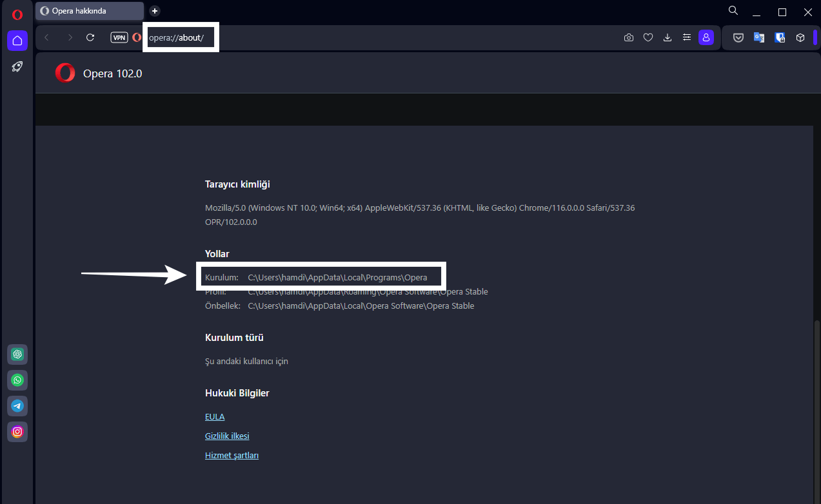Open Telegram messenger in the sidebar

[x=17, y=406]
